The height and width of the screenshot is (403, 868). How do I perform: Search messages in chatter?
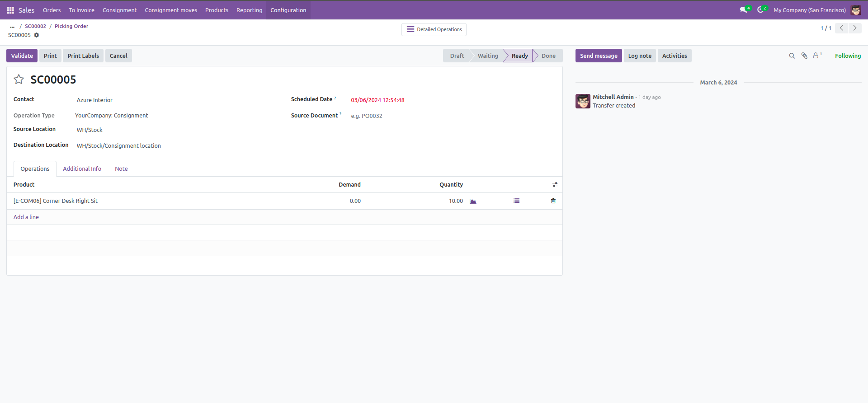tap(792, 56)
